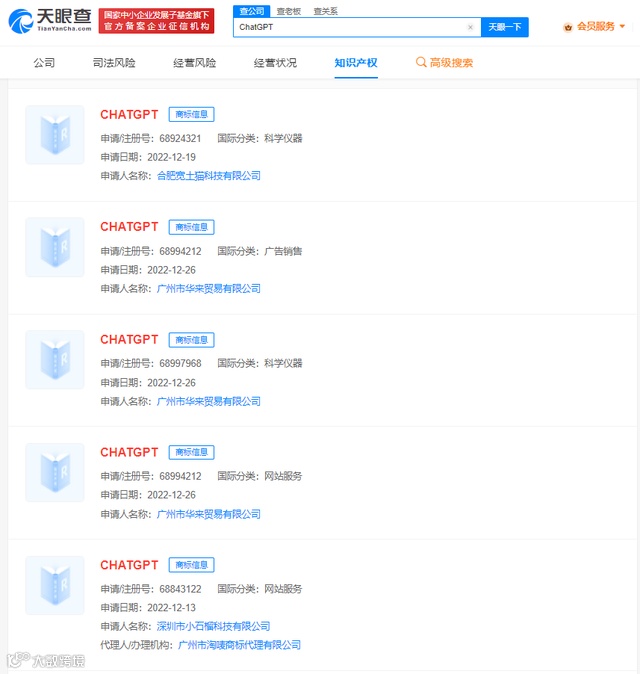Clear the ChatGPT search text
The width and height of the screenshot is (640, 674).
pyautogui.click(x=470, y=27)
